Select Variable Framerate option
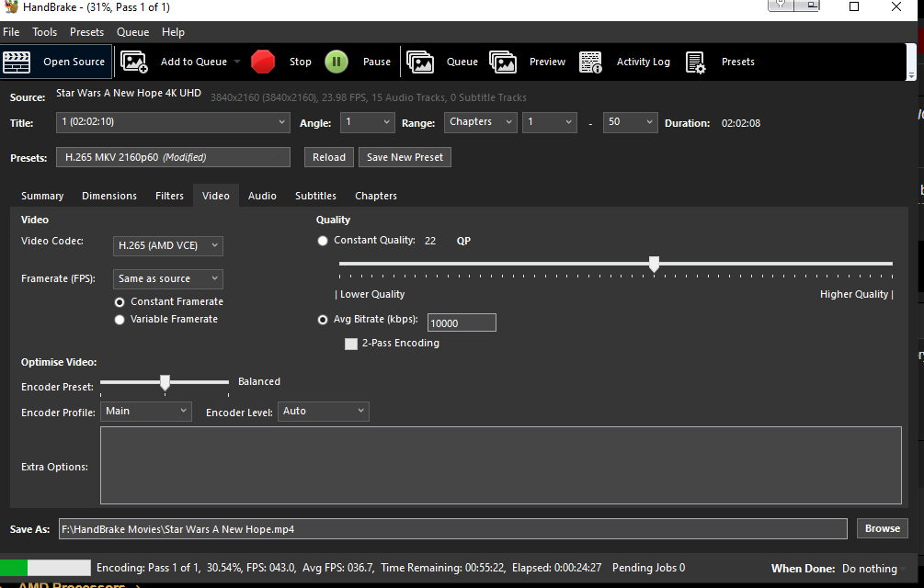 [120, 320]
